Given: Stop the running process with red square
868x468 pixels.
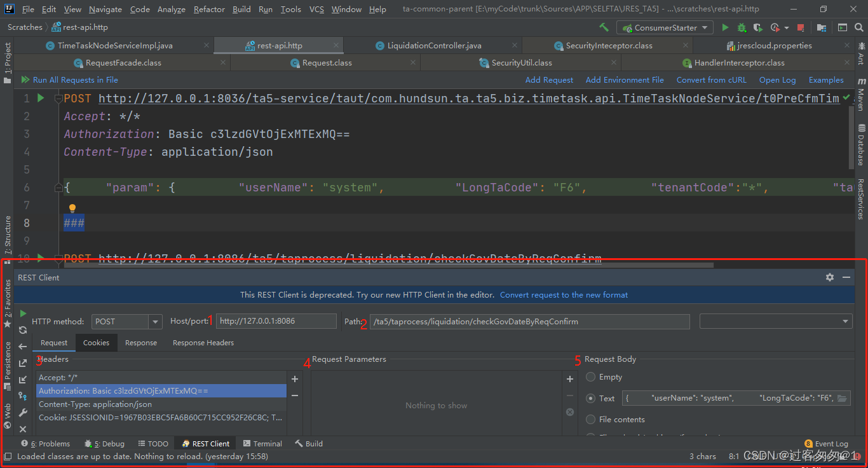Looking at the screenshot, I should [801, 27].
